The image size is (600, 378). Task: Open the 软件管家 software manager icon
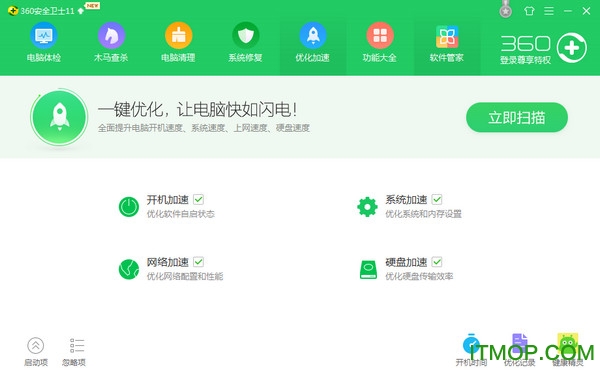447,36
